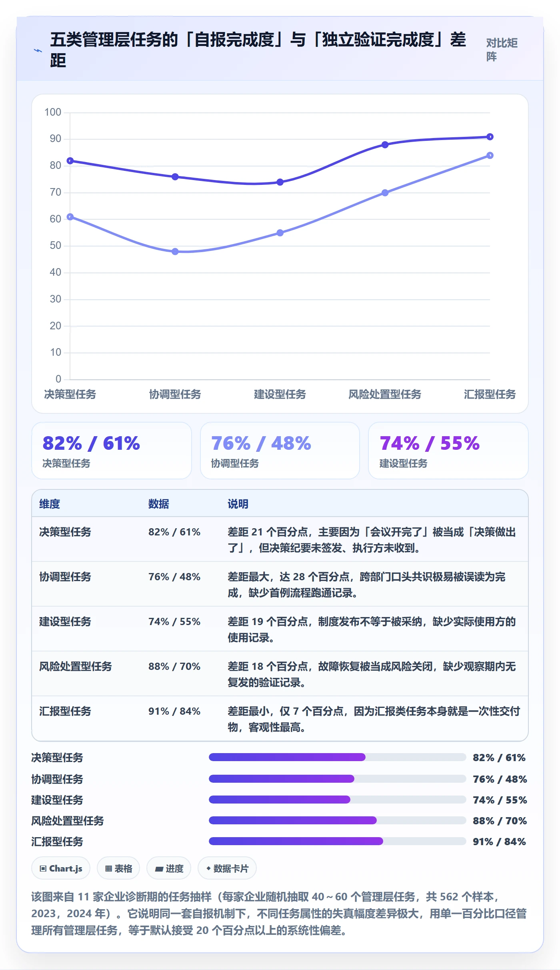Select the 进度 chip
560x970 pixels.
169,868
